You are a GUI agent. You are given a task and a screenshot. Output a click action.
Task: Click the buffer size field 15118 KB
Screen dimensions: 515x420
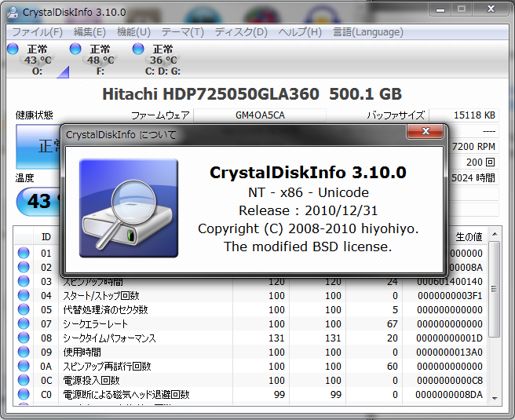464,115
